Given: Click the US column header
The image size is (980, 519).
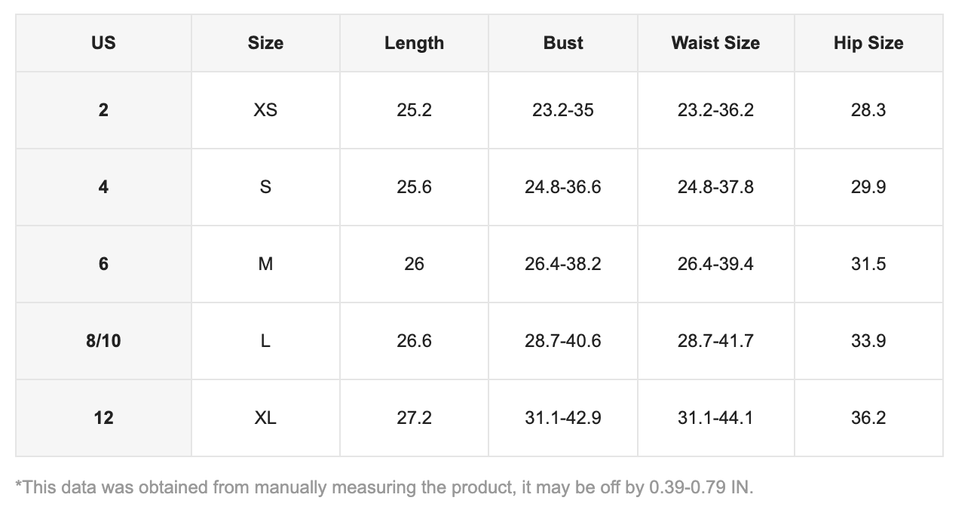Looking at the screenshot, I should pyautogui.click(x=103, y=43).
